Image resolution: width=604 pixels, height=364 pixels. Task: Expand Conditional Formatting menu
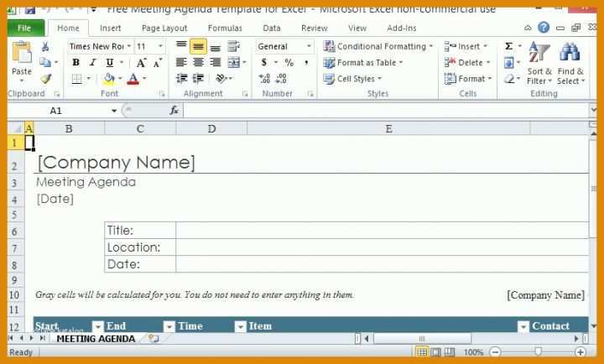378,46
